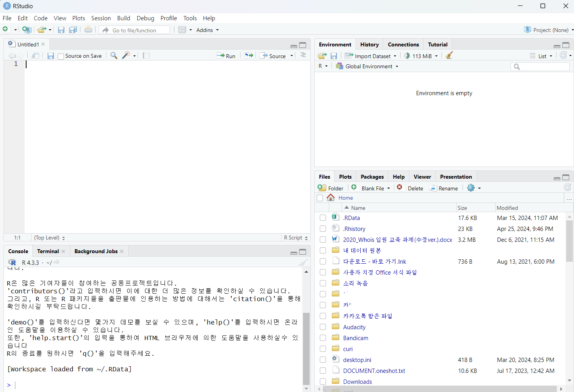Viewport: 574px width, 392px height.
Task: Click Save All documents icon
Action: tap(73, 30)
